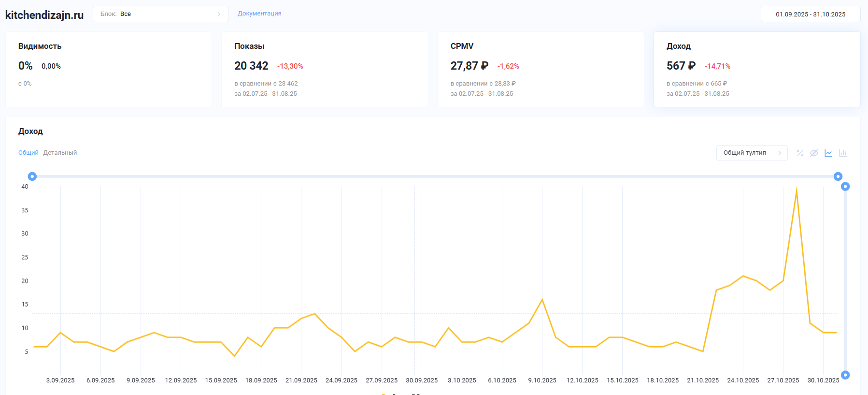
Task: Switch to the Детальный tab
Action: tap(60, 153)
